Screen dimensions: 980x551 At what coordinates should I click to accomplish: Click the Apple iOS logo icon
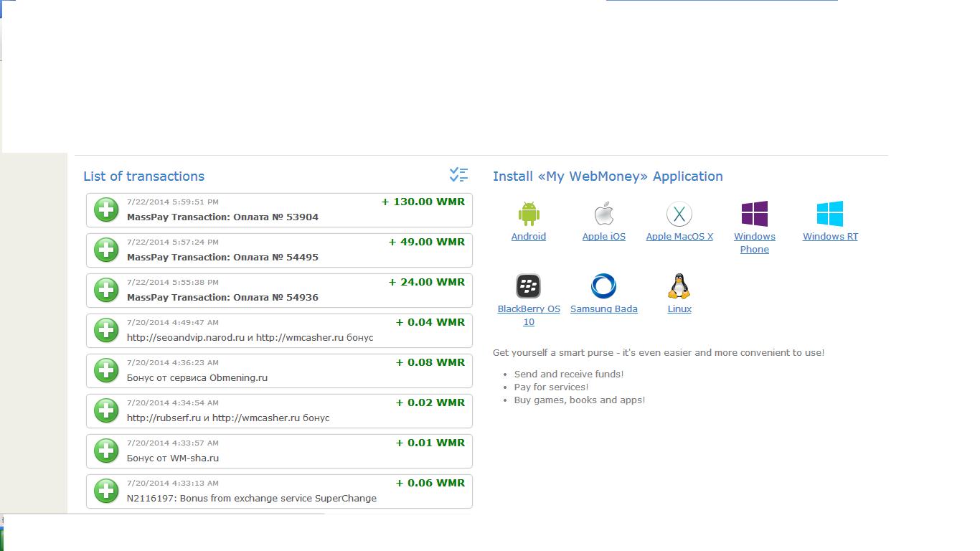click(x=603, y=214)
